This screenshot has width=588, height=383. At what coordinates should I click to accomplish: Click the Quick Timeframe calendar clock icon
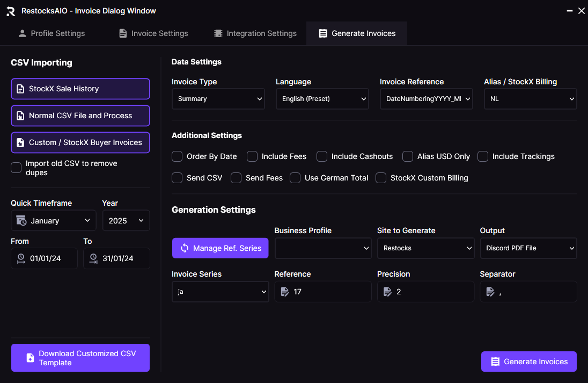[21, 220]
